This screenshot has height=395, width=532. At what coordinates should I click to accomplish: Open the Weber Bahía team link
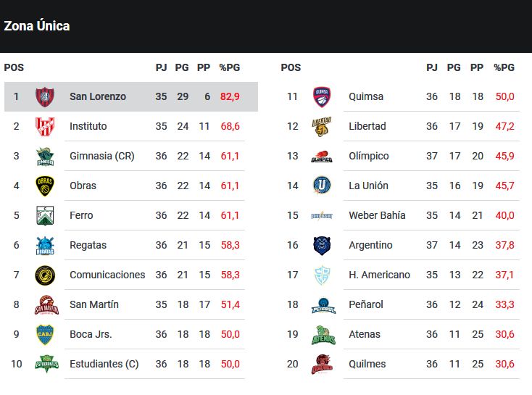pyautogui.click(x=377, y=215)
